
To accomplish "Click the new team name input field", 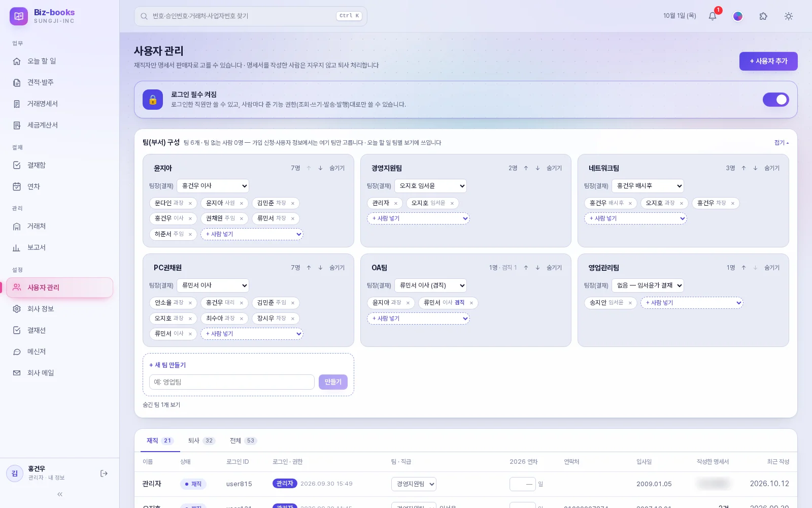I will tap(232, 382).
